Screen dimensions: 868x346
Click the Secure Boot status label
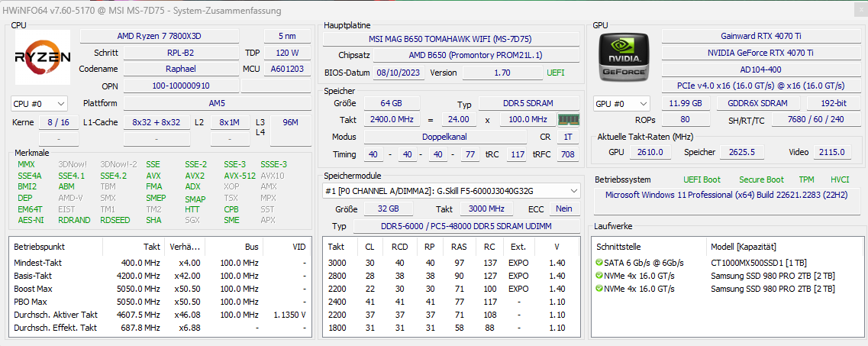click(x=761, y=180)
